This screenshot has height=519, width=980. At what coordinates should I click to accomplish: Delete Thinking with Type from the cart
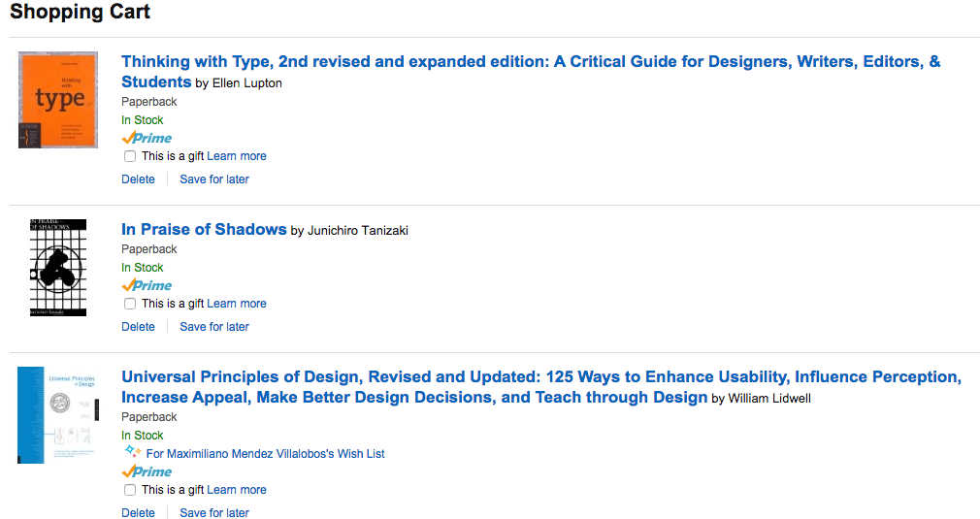(x=138, y=179)
